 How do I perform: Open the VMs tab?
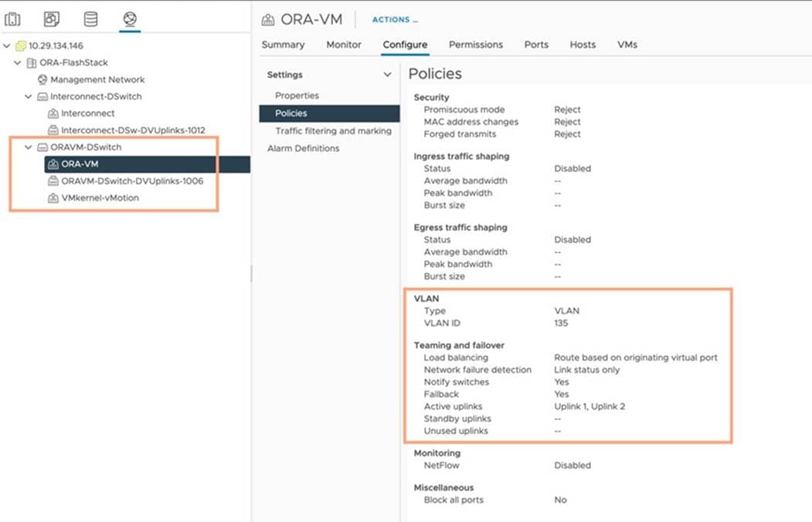tap(627, 45)
